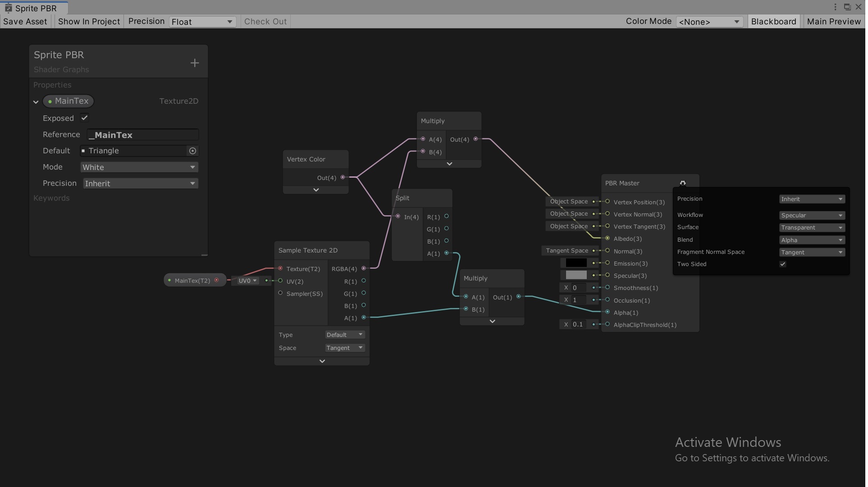Click the Sampler(SS) input port
Viewport: 868px width, 487px height.
click(x=280, y=293)
